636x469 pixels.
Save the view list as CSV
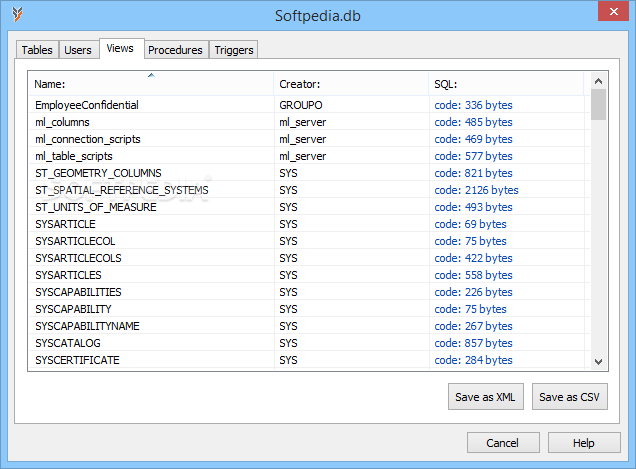point(569,396)
